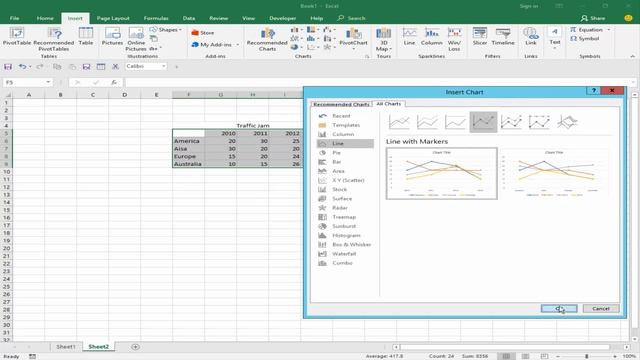Select the Stacked Line chart subtype
Viewport: 640px width, 360px height.
click(x=427, y=122)
